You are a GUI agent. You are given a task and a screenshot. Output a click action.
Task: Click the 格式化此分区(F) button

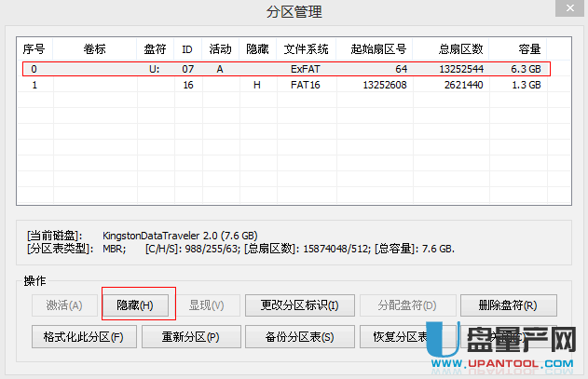(77, 336)
